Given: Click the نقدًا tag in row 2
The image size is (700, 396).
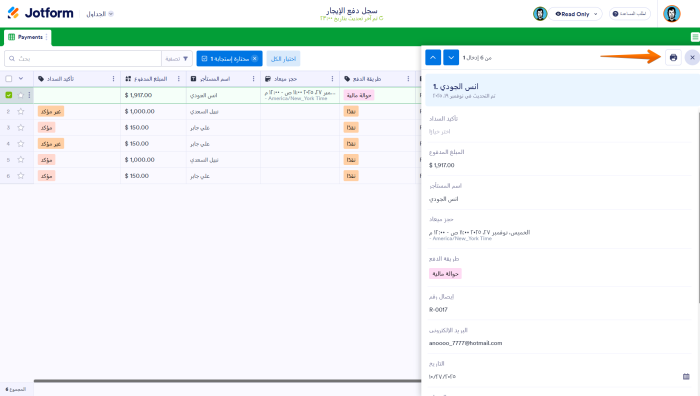Looking at the screenshot, I should pyautogui.click(x=351, y=111).
